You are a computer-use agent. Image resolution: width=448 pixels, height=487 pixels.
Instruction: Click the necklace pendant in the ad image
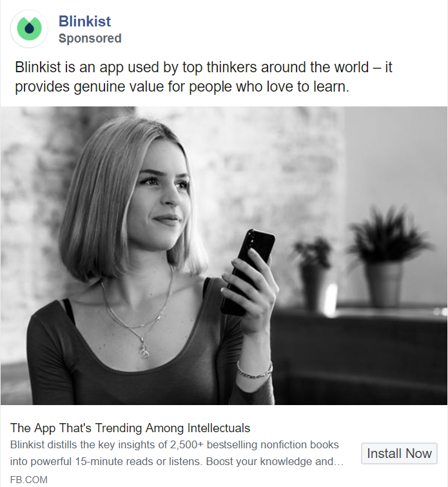click(x=144, y=348)
